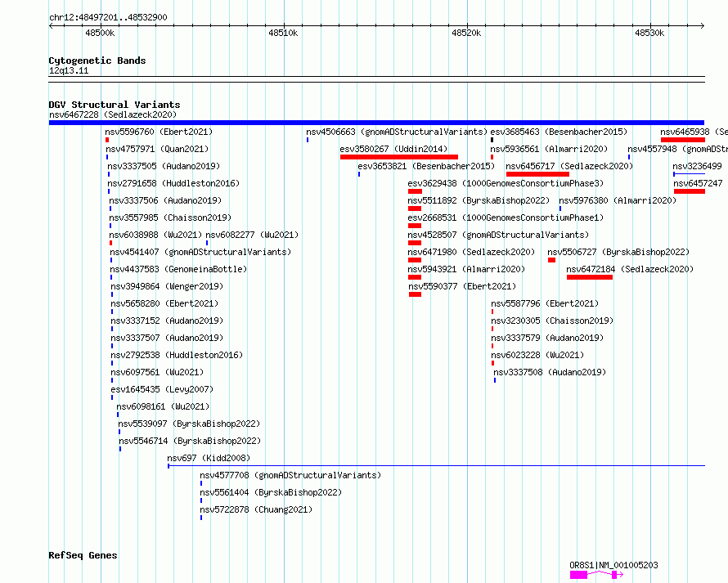
Task: Open nsv5590377 (Ebert2021) variant
Action: pyautogui.click(x=462, y=286)
